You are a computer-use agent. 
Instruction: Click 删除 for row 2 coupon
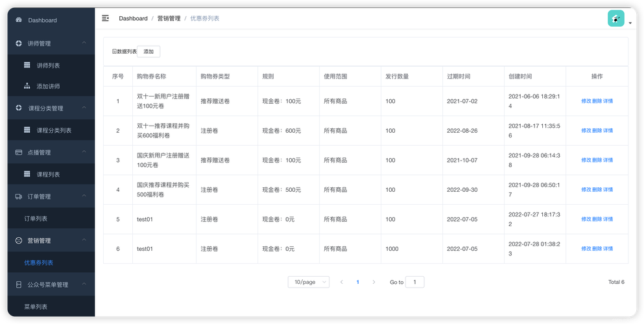(x=597, y=130)
